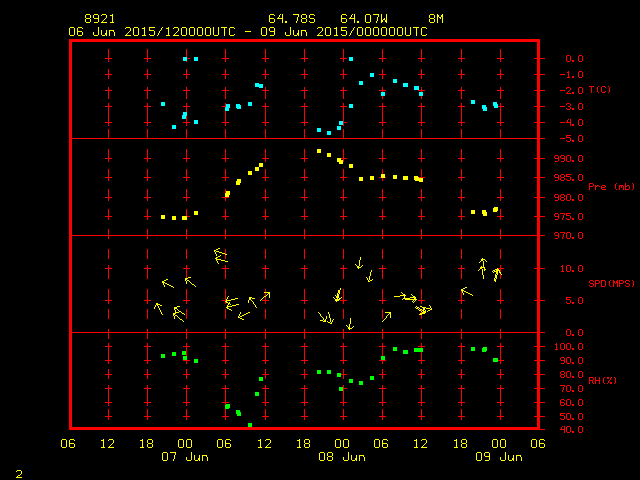The width and height of the screenshot is (640, 480).
Task: Click the 100.0 humidity axis value
Action: 569,347
